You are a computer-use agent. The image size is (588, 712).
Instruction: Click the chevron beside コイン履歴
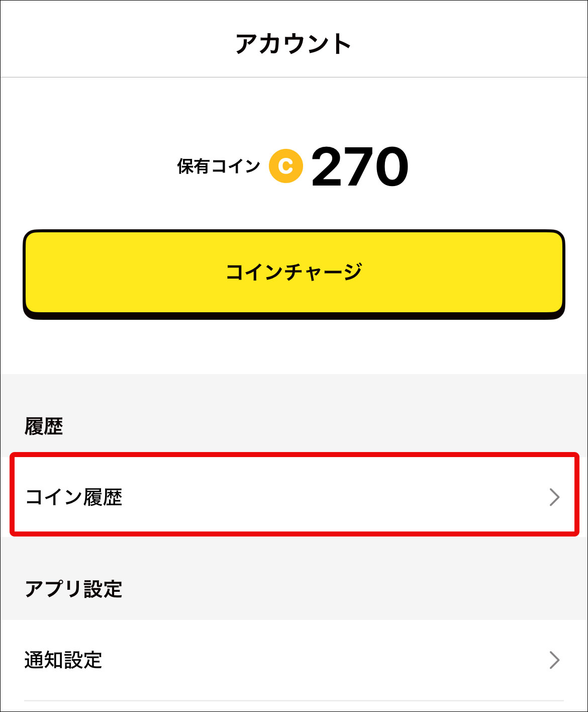tap(554, 497)
